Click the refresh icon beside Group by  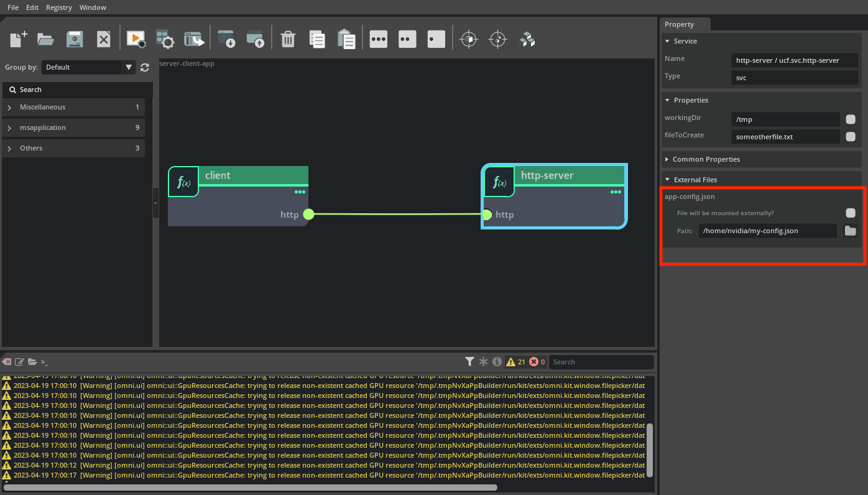[145, 67]
